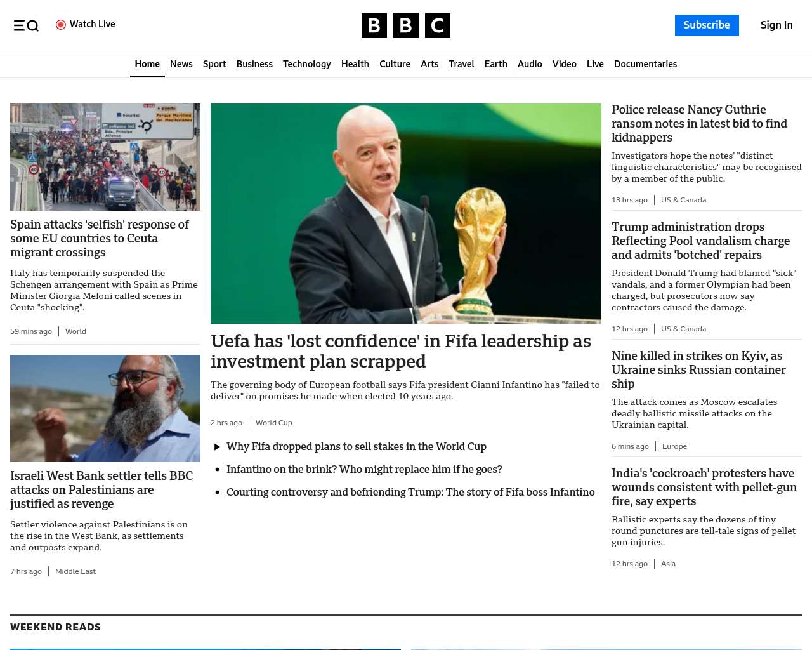Open the Sport section
812x650 pixels.
pyautogui.click(x=214, y=64)
